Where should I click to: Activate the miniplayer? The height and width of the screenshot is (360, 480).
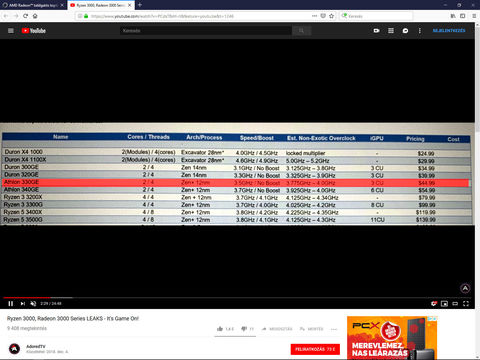pos(444,304)
